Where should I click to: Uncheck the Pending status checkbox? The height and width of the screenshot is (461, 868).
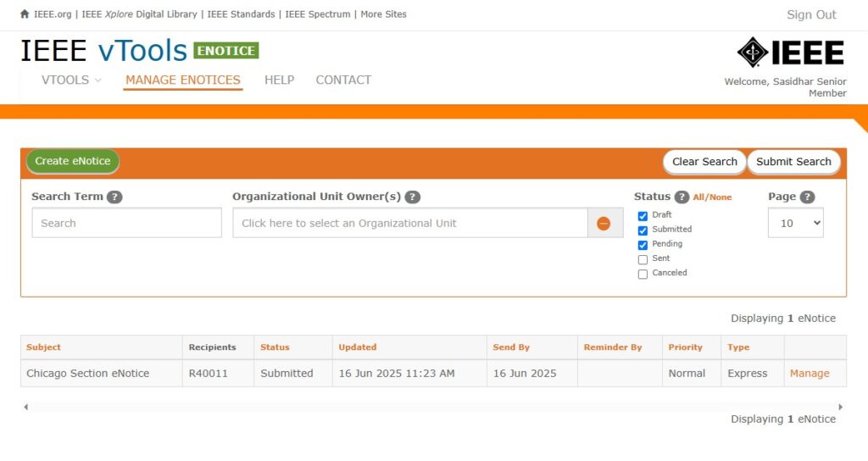coord(643,245)
